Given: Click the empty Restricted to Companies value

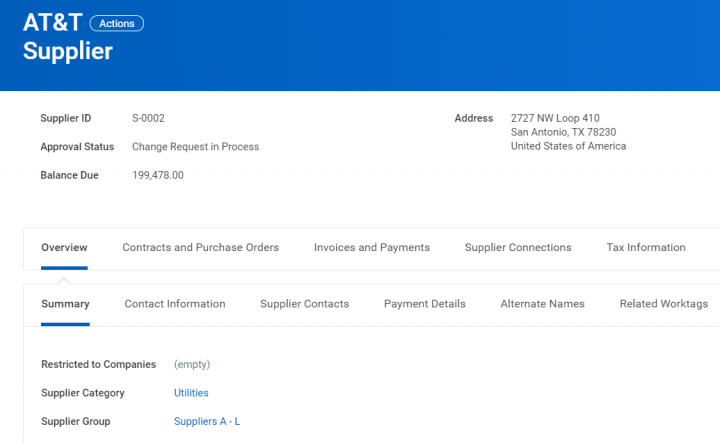Looking at the screenshot, I should click(x=192, y=365).
